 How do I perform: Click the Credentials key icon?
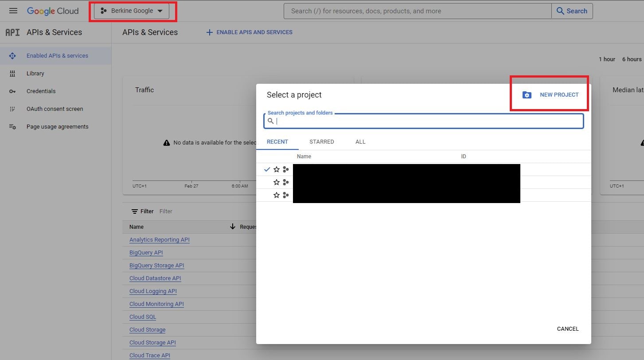(12, 91)
